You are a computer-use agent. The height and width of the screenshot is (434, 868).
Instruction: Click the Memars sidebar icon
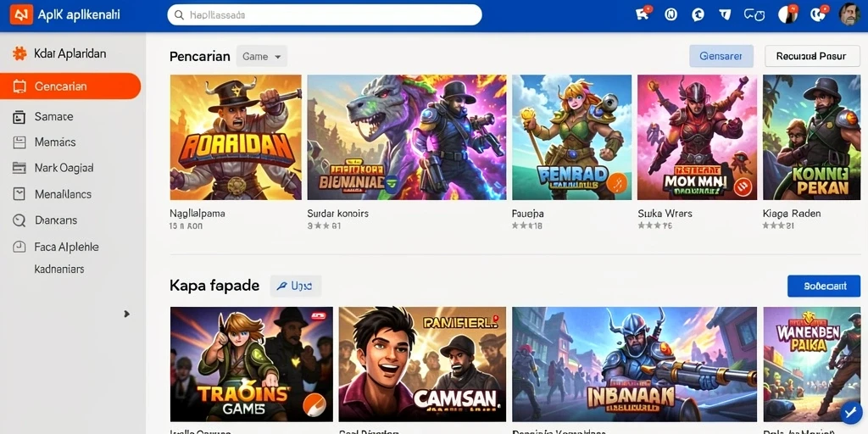point(19,142)
